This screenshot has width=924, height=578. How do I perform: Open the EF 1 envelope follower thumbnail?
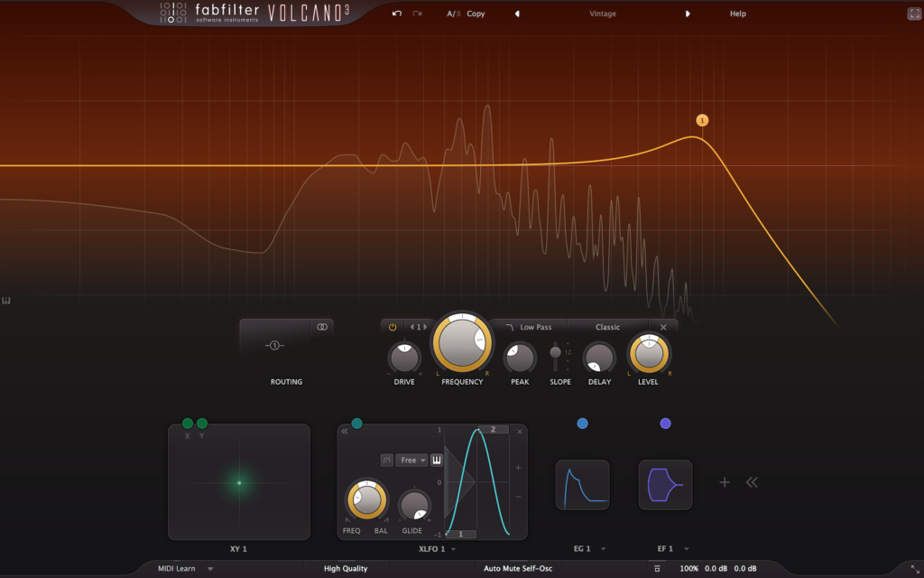(665, 485)
